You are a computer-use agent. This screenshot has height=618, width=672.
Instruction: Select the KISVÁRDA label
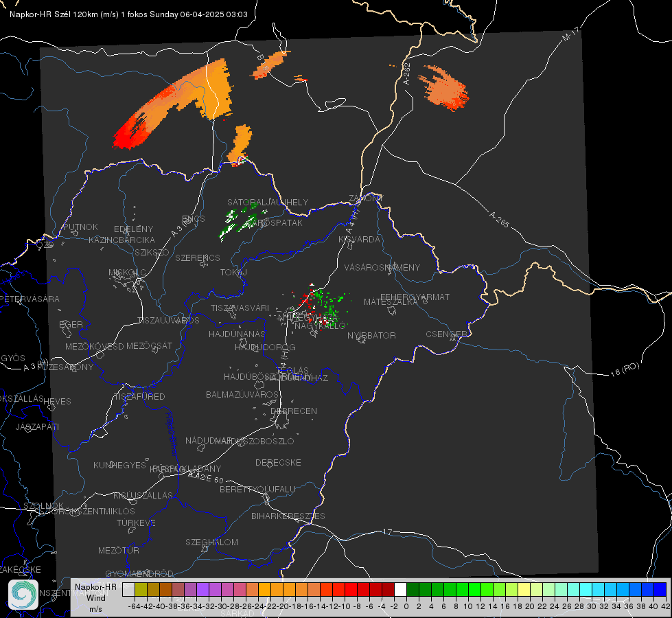coord(360,240)
